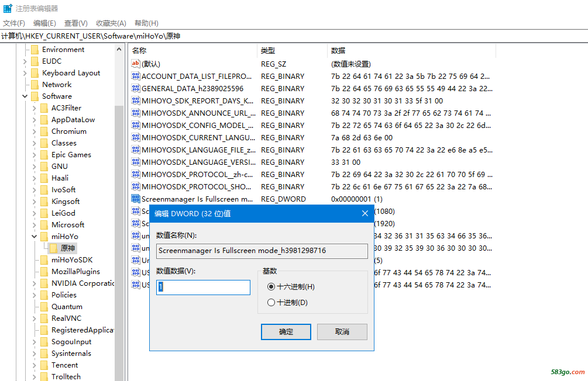Click the 取消 button in dialog
The height and width of the screenshot is (381, 588).
[x=342, y=331]
